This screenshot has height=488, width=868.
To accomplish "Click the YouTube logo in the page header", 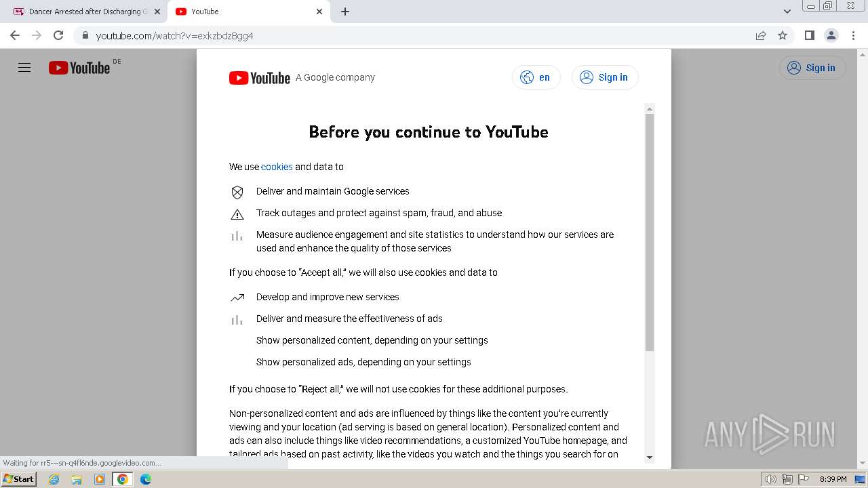I will tap(79, 68).
